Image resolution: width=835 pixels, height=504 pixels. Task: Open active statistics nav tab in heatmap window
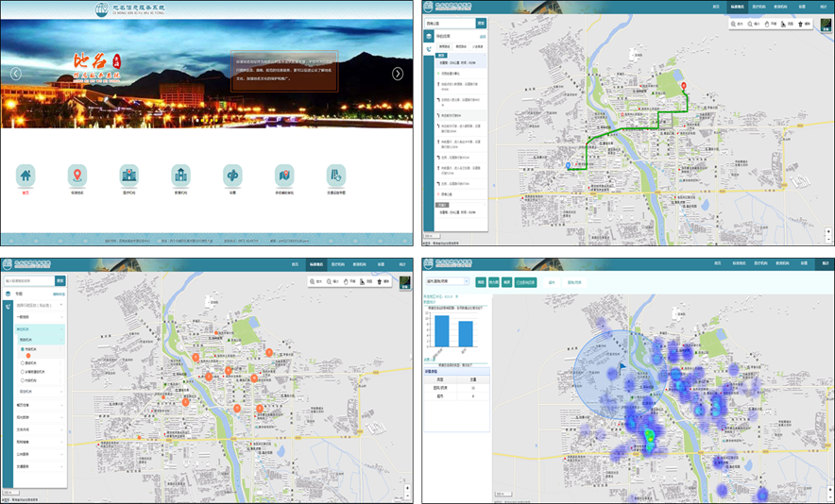[x=825, y=263]
